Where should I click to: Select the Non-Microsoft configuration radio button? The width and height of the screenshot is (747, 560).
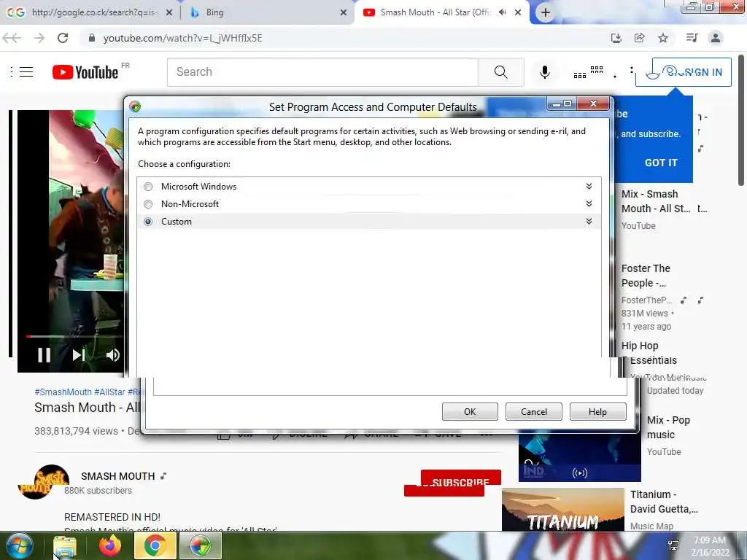click(148, 204)
